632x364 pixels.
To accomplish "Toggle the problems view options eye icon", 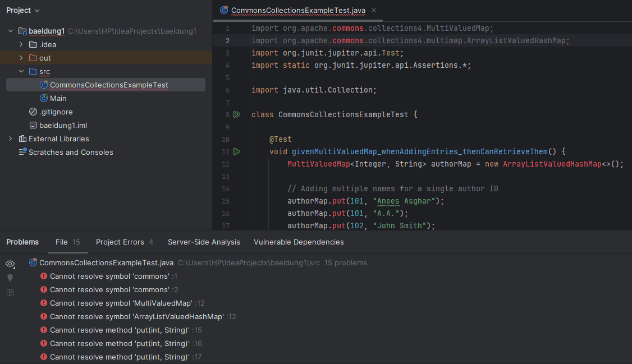I will click(11, 264).
